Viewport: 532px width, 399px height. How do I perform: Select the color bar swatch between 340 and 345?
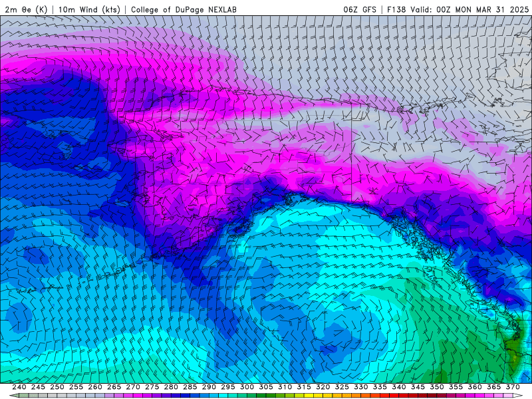(408, 395)
